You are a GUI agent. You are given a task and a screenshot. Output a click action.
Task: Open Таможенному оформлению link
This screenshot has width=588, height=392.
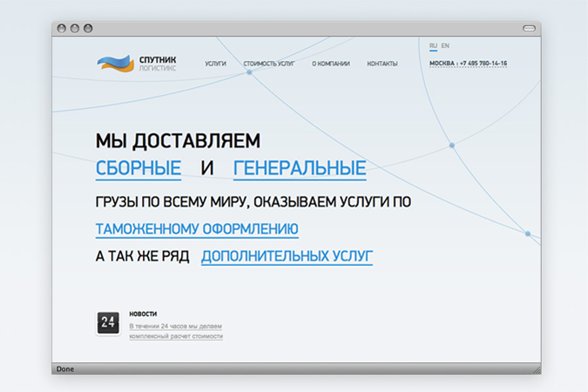pyautogui.click(x=197, y=228)
